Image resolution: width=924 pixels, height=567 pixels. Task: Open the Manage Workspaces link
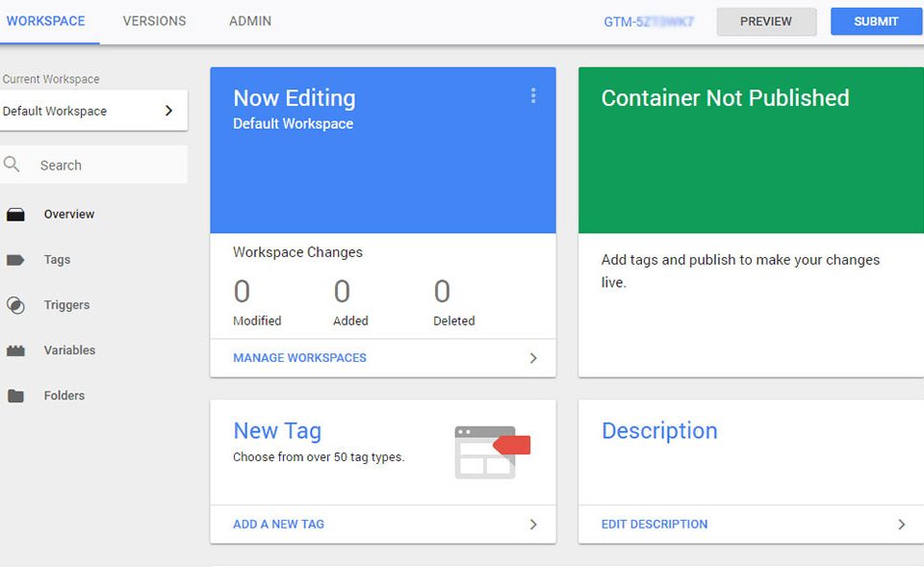[x=299, y=357]
